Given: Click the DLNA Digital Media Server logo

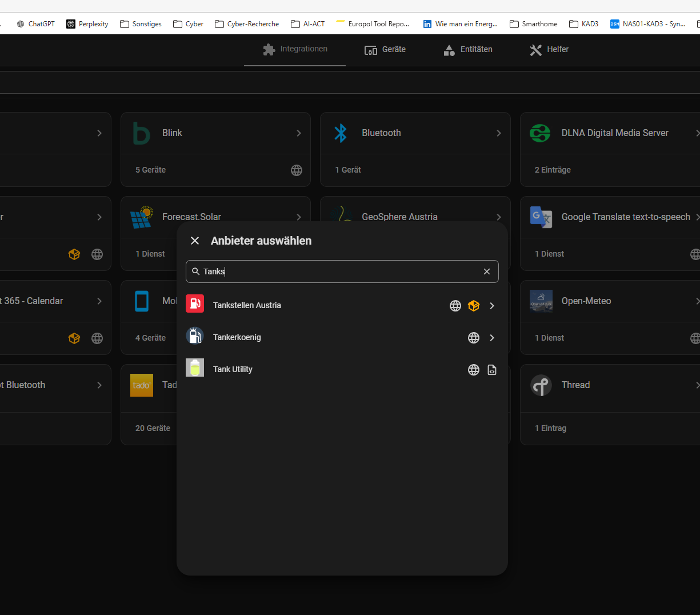Looking at the screenshot, I should coord(540,133).
